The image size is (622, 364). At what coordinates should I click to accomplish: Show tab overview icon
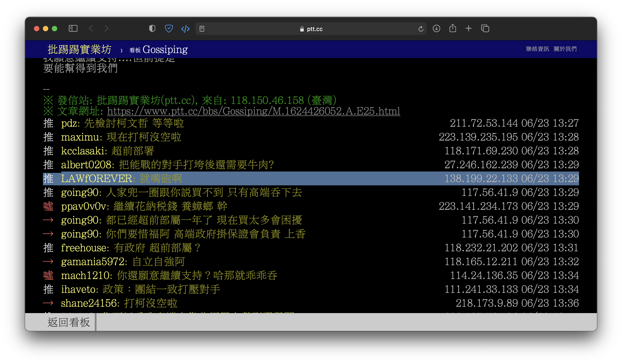[485, 29]
